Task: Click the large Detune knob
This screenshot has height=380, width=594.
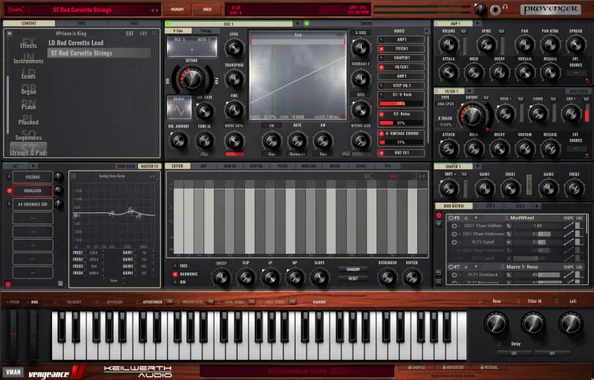Action: tap(192, 79)
